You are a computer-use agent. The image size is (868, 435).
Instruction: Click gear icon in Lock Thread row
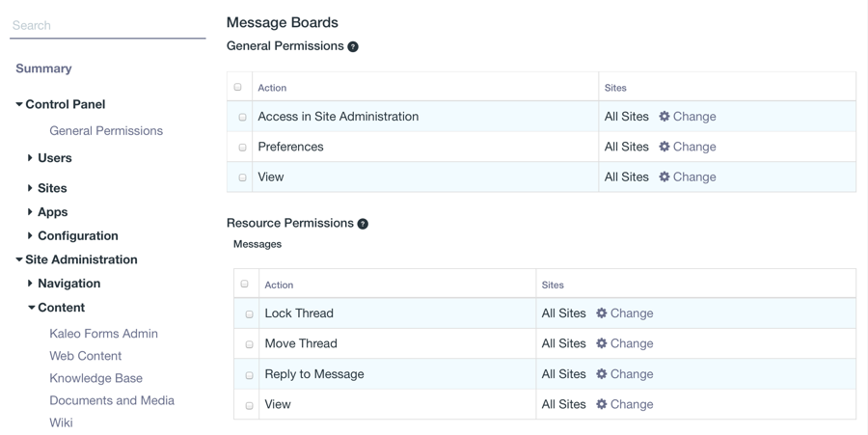click(x=601, y=313)
